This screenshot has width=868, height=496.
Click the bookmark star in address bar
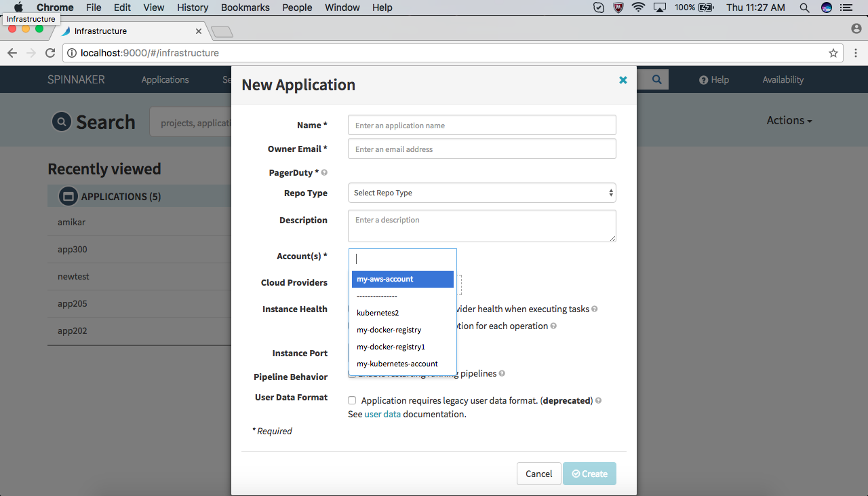833,53
